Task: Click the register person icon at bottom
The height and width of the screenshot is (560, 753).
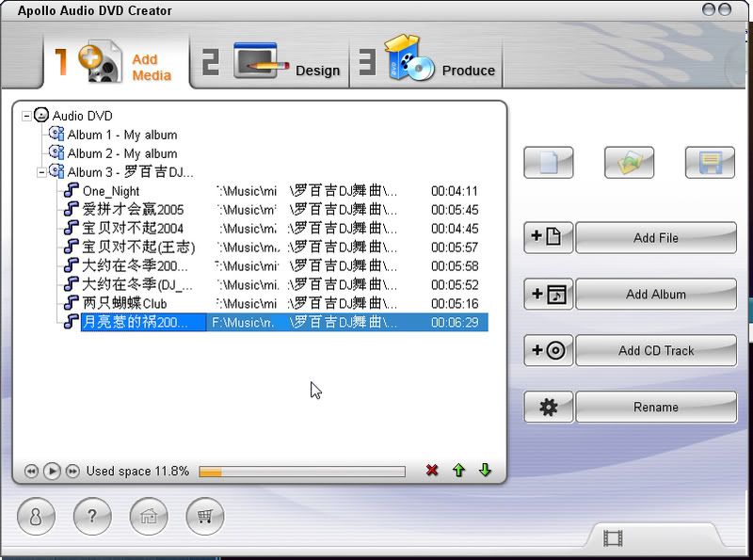Action: pyautogui.click(x=36, y=517)
